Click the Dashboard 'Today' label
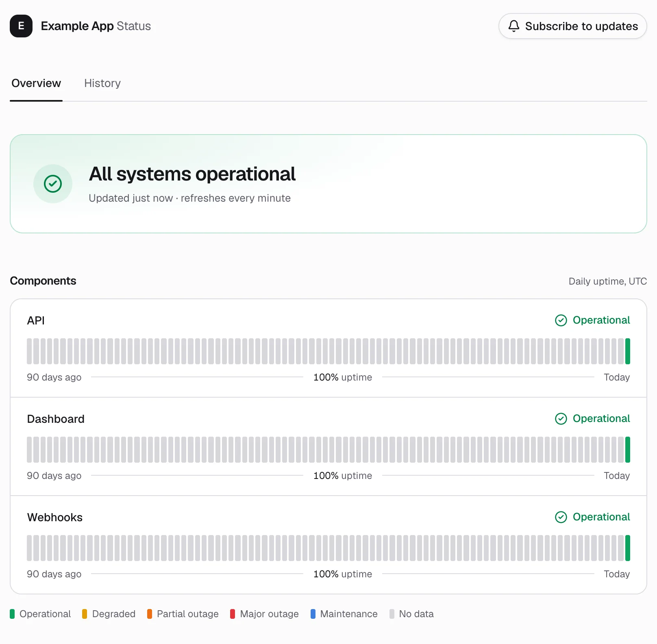Image resolution: width=657 pixels, height=644 pixels. click(617, 476)
